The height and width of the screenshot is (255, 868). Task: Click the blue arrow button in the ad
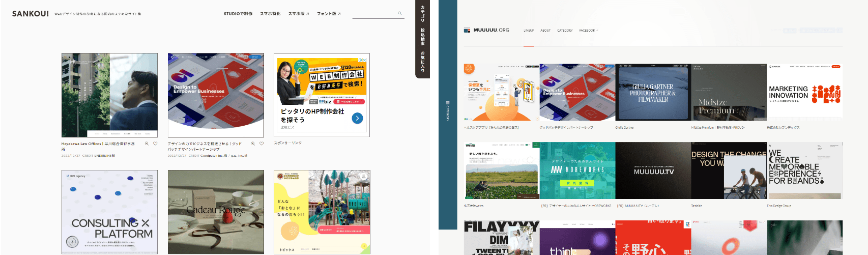357,118
